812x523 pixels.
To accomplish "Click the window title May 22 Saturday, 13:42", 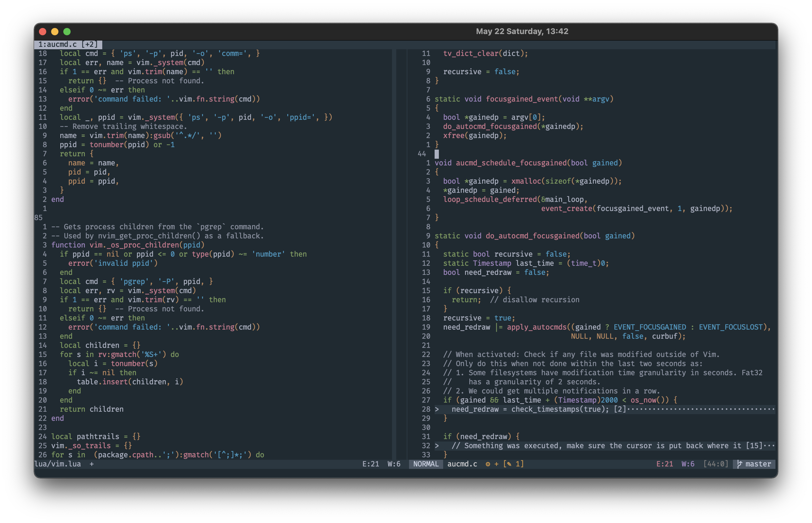I will coord(522,31).
